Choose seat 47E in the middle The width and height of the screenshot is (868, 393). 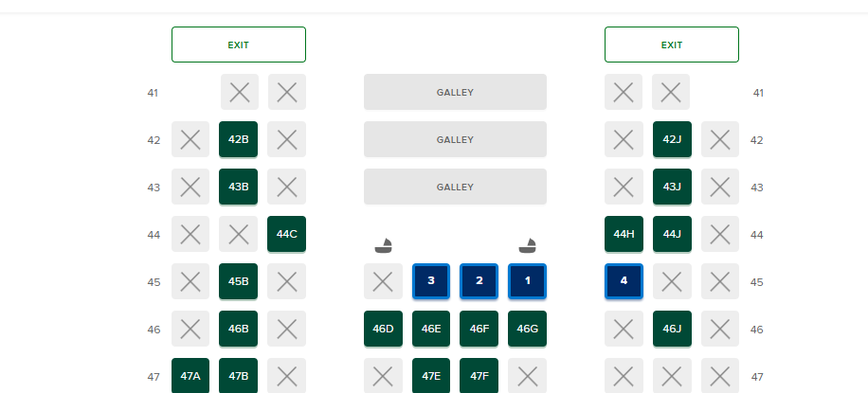(430, 375)
